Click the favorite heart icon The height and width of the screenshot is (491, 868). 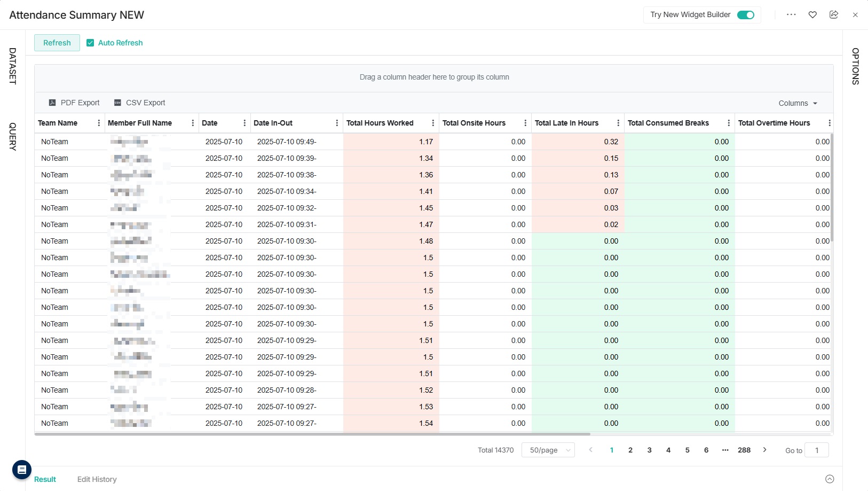pyautogui.click(x=812, y=15)
